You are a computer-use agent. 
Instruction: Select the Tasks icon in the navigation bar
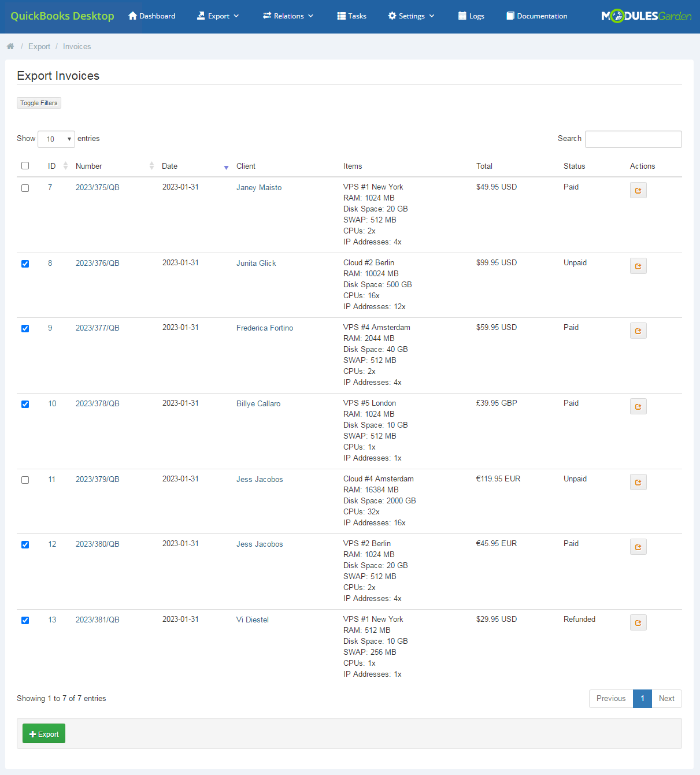coord(341,15)
